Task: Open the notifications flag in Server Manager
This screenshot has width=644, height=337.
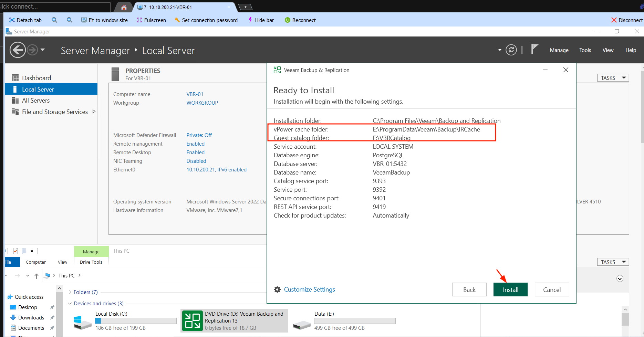Action: [x=534, y=49]
